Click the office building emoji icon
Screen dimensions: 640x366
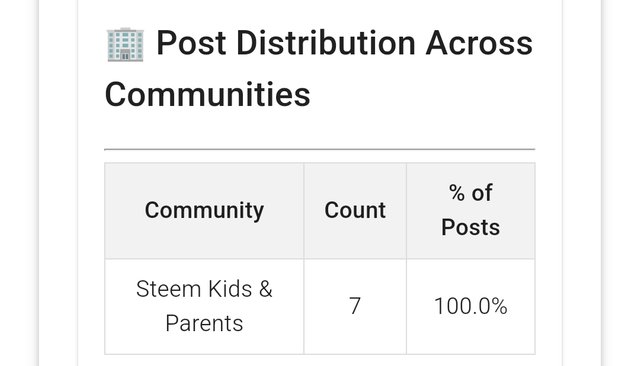coord(125,44)
